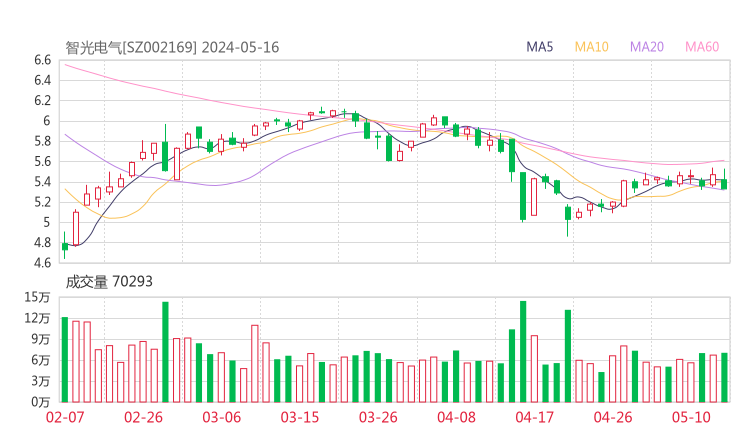Viewport: 740px width, 440px height.
Task: Click the 9万 volume axis label
Action: pos(40,339)
